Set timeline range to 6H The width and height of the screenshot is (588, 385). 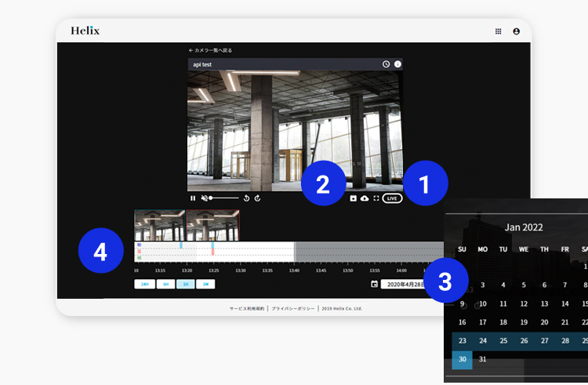coord(165,284)
